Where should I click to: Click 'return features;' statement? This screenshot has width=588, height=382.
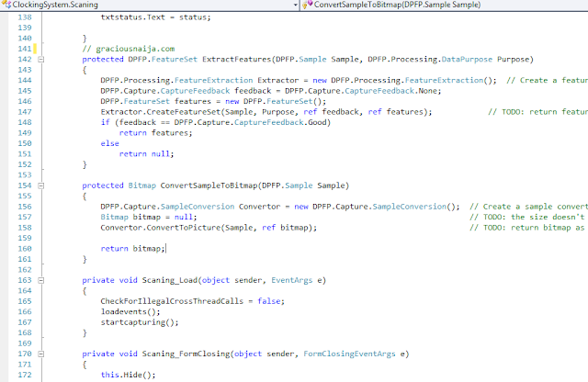pos(155,133)
